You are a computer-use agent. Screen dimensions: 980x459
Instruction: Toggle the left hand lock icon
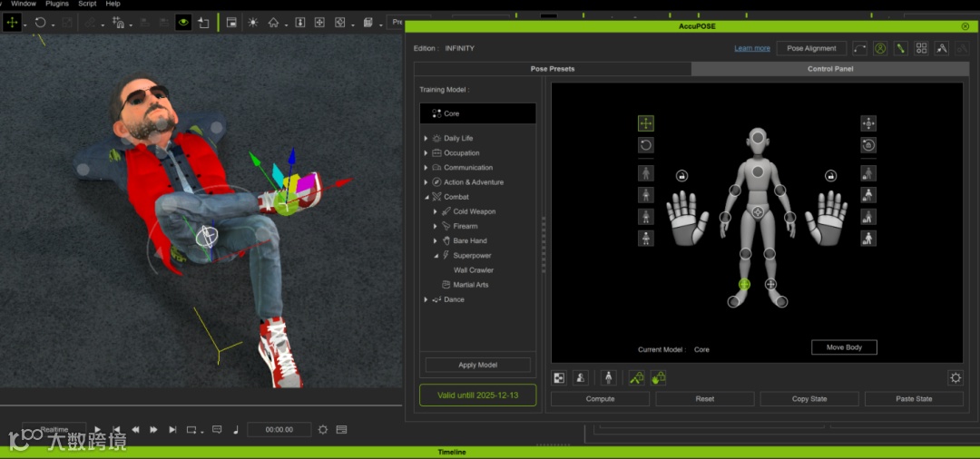tap(681, 175)
